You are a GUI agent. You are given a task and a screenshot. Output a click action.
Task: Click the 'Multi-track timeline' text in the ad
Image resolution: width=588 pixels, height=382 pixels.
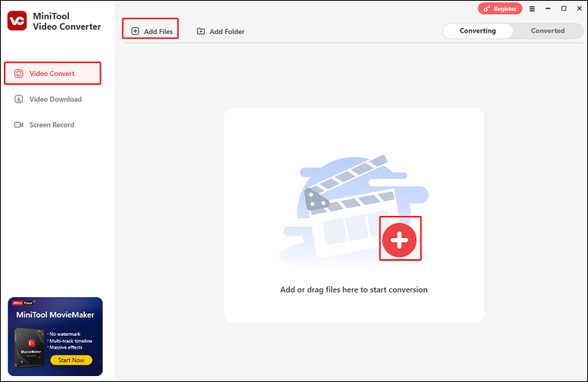(x=71, y=340)
